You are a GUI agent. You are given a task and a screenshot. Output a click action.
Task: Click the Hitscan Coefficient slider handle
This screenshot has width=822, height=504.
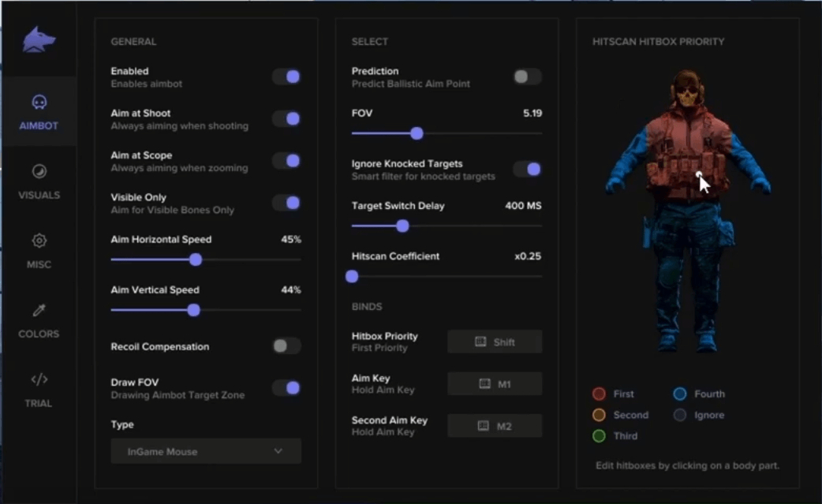352,276
